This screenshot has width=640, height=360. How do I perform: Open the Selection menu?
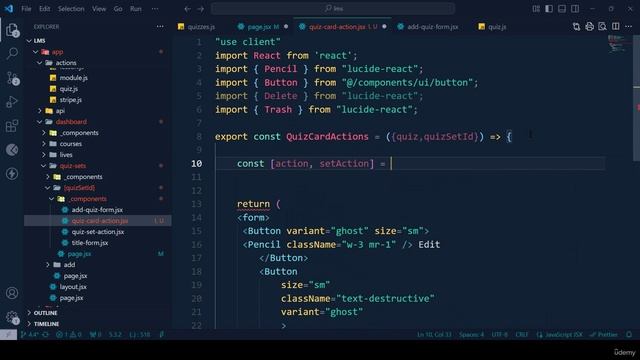pyautogui.click(x=71, y=9)
